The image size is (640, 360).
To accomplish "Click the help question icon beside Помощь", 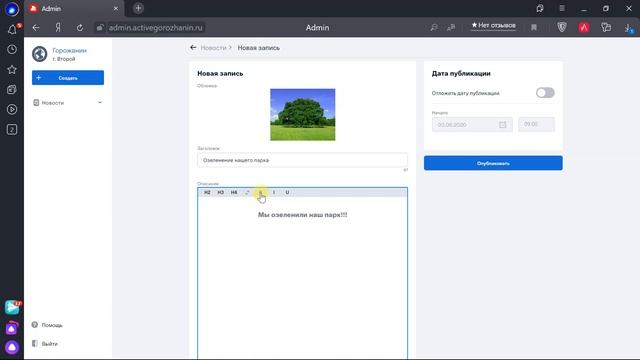I will tap(35, 325).
